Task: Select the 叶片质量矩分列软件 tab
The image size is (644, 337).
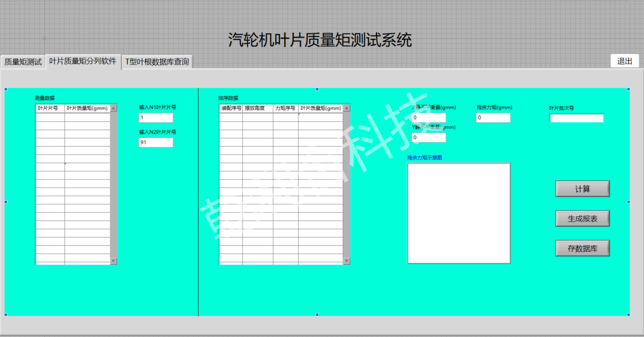Action: pyautogui.click(x=83, y=61)
